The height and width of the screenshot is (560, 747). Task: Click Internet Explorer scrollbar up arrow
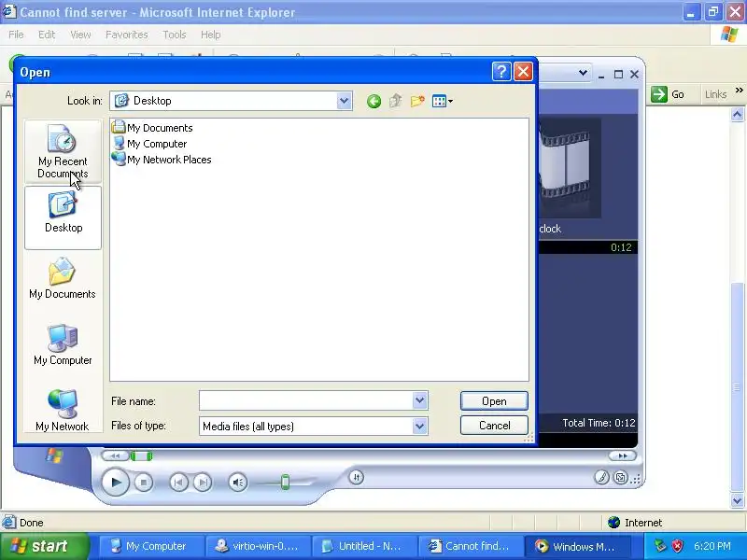738,114
